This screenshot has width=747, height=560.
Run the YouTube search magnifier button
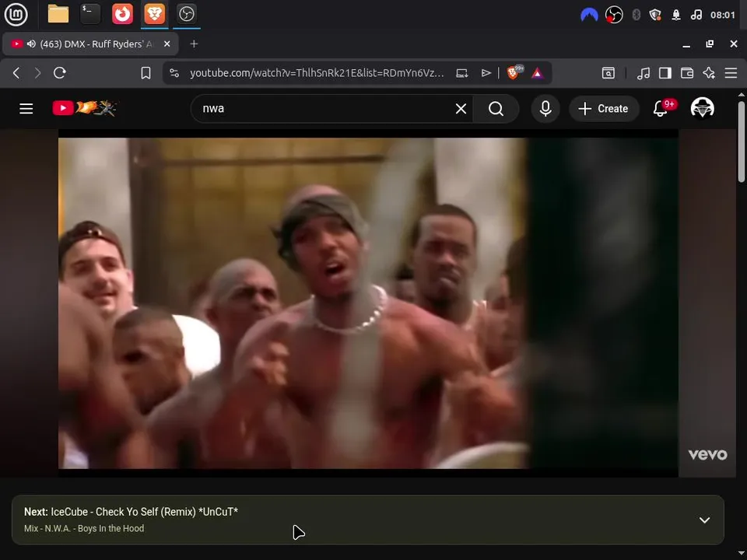(x=496, y=109)
